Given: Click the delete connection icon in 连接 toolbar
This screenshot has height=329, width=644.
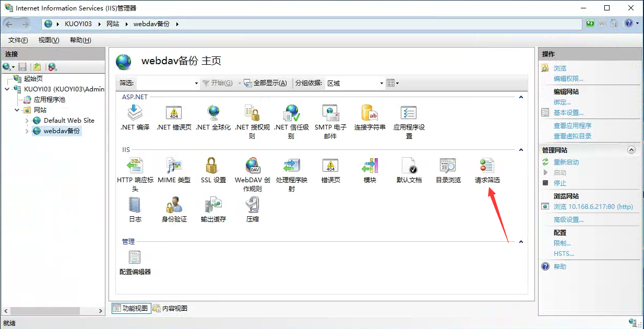Looking at the screenshot, I should (x=52, y=67).
